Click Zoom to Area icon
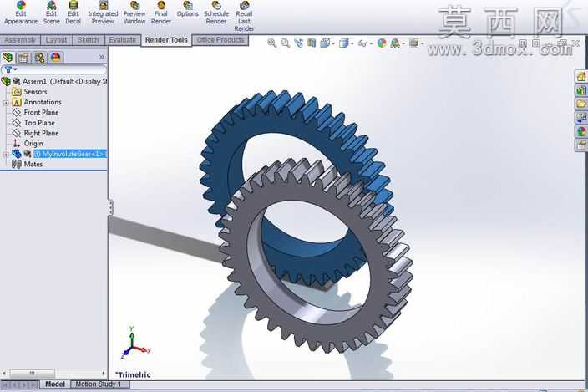588x392 pixels. click(x=285, y=43)
